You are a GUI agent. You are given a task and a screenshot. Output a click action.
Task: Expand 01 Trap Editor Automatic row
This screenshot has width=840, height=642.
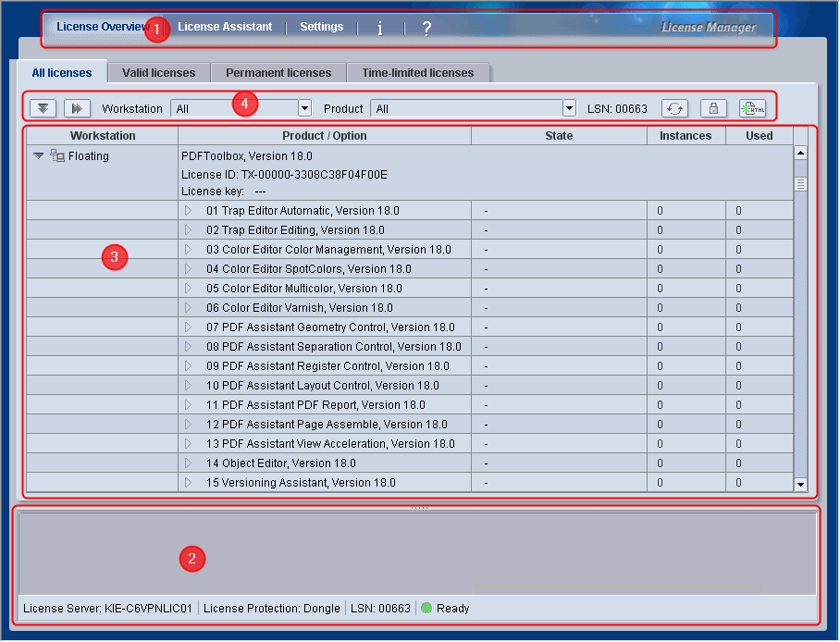[188, 211]
